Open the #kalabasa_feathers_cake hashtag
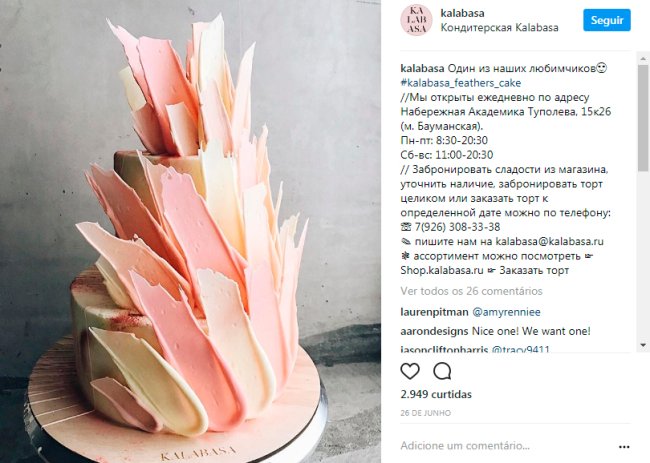Screen dimensions: 650x463 pos(461,83)
